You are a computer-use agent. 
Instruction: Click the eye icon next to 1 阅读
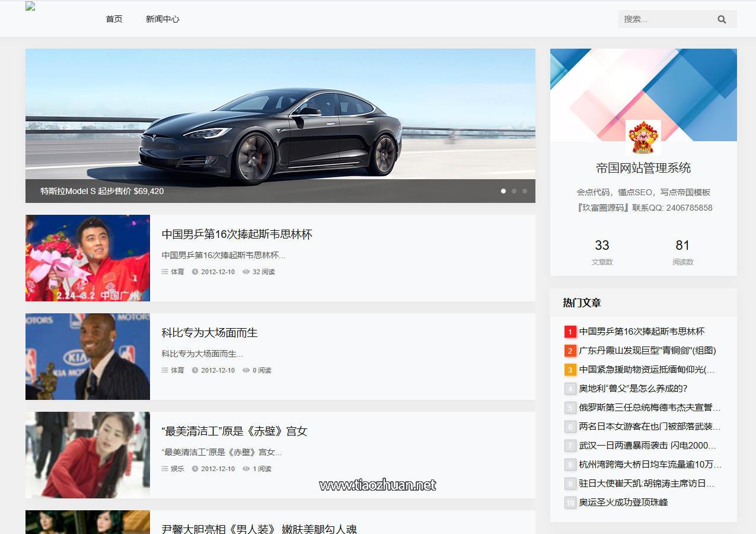[x=246, y=469]
